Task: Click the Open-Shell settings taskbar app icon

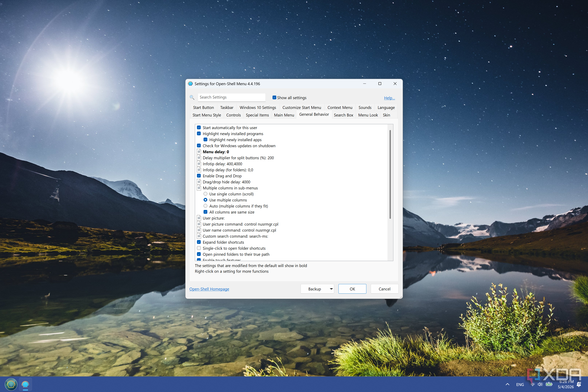Action: (25, 384)
